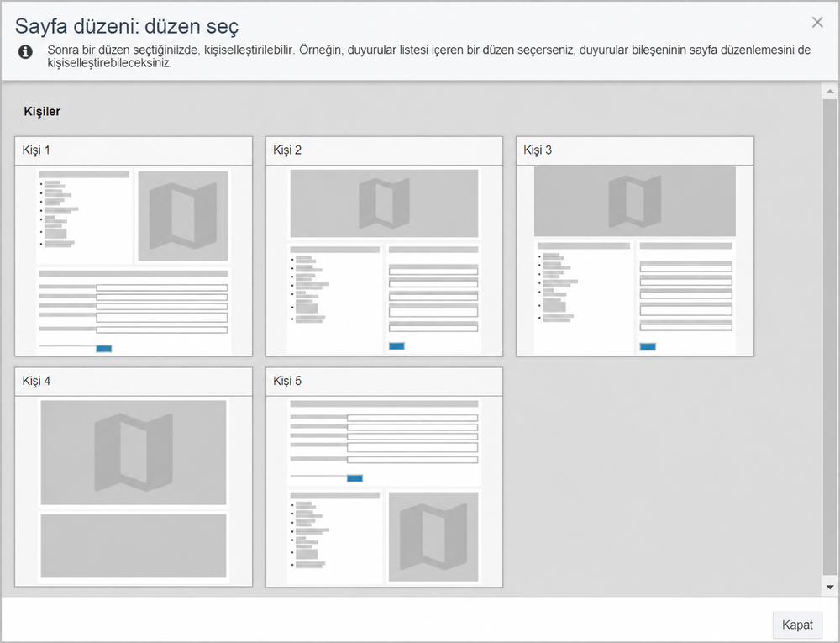Click the blue button in Kişi 5 preview
840x643 pixels.
(x=354, y=478)
